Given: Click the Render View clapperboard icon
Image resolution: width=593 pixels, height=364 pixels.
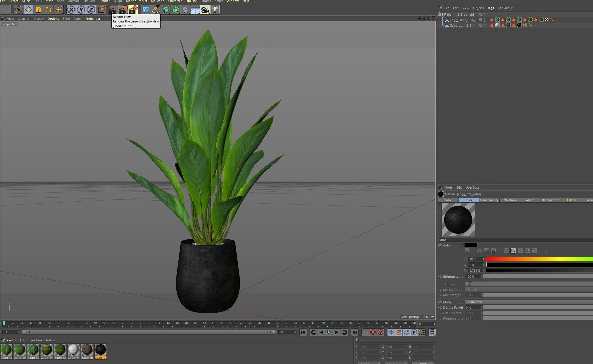Looking at the screenshot, I should point(113,10).
